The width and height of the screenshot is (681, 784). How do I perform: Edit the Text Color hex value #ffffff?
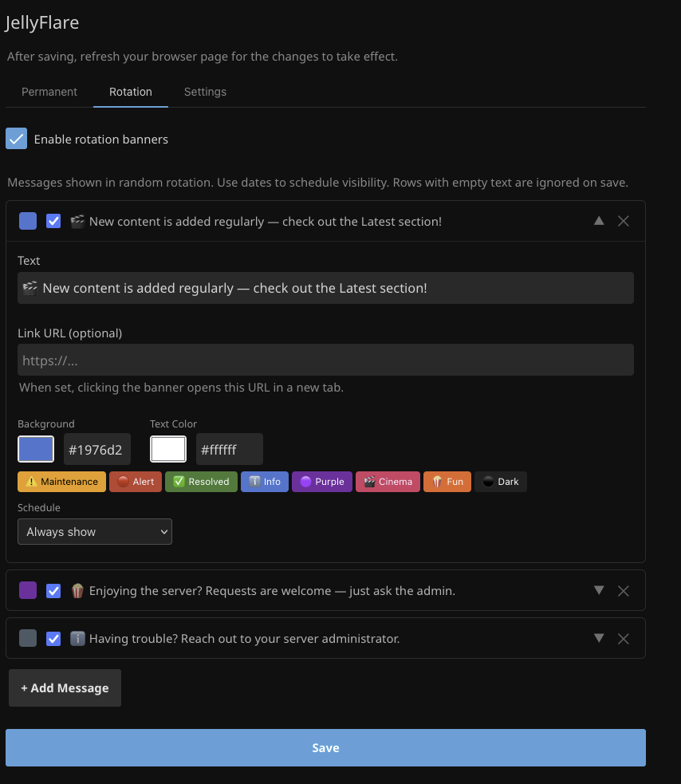pos(230,449)
